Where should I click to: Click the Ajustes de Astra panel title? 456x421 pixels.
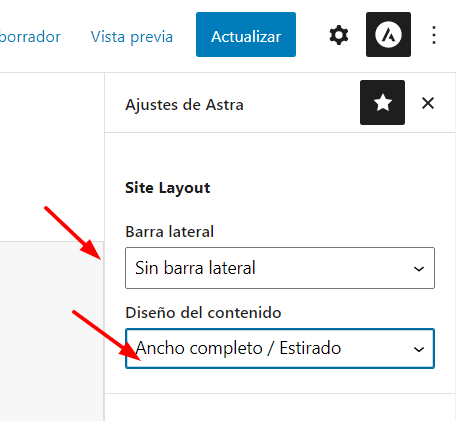click(x=184, y=105)
